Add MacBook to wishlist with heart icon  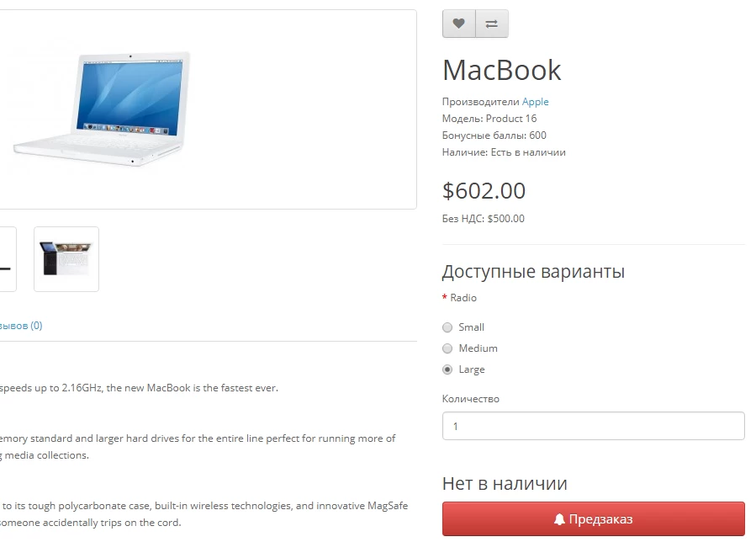(x=458, y=24)
